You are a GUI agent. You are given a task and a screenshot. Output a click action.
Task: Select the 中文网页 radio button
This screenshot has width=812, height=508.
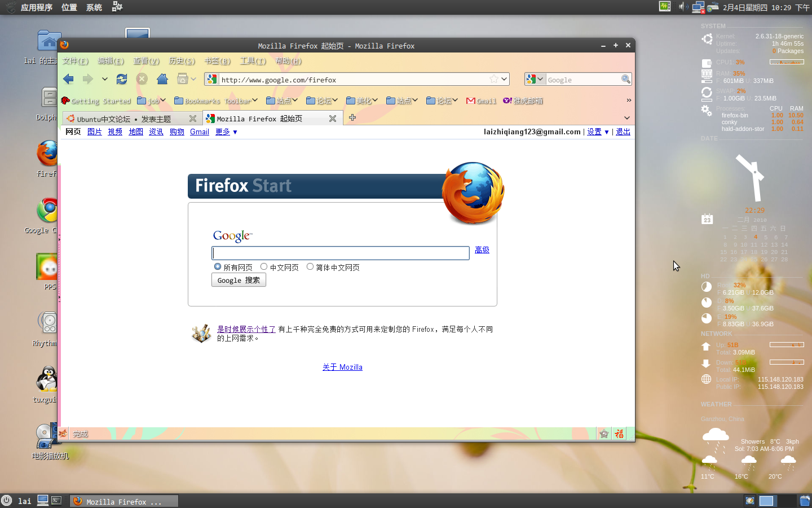click(x=263, y=266)
